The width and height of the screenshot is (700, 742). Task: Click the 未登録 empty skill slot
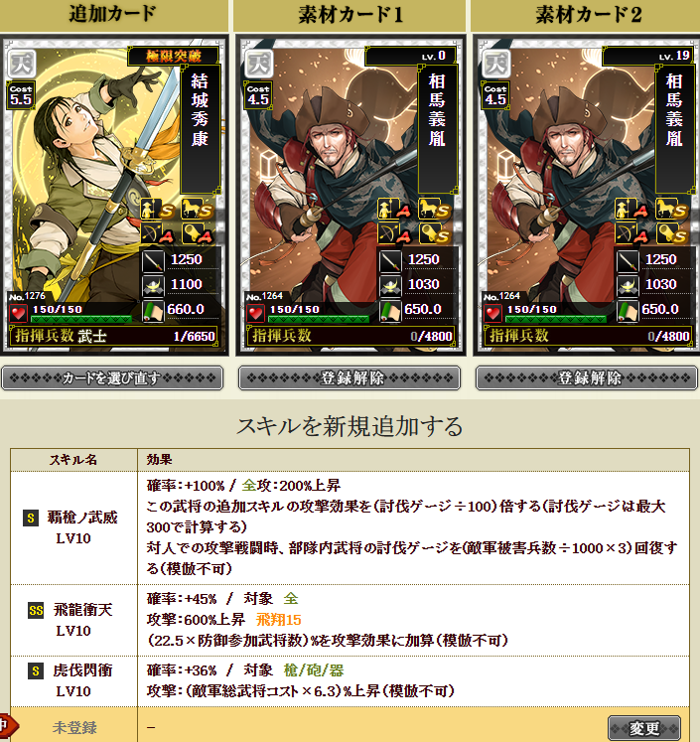(74, 727)
